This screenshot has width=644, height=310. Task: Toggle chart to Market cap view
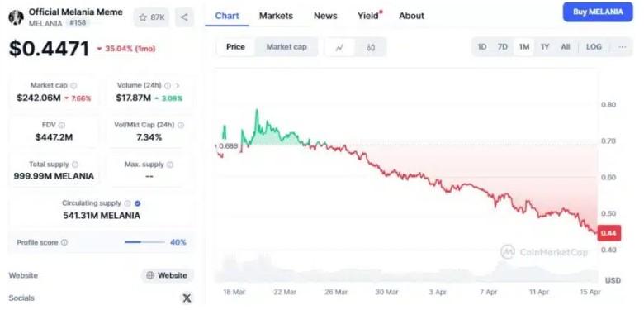click(286, 47)
